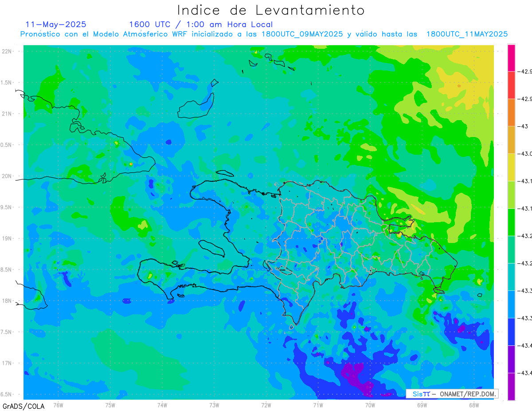Click the "17N" latitude label

[7, 363]
